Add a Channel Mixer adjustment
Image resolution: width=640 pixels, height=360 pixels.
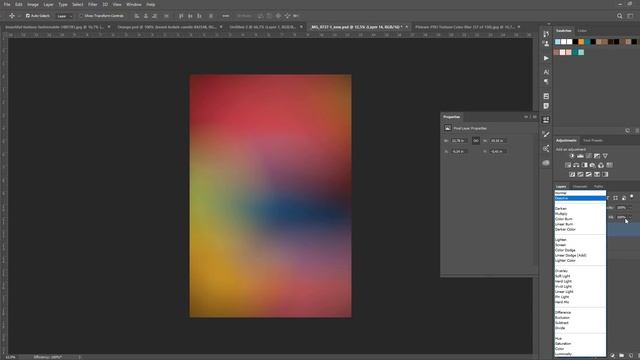click(x=601, y=165)
